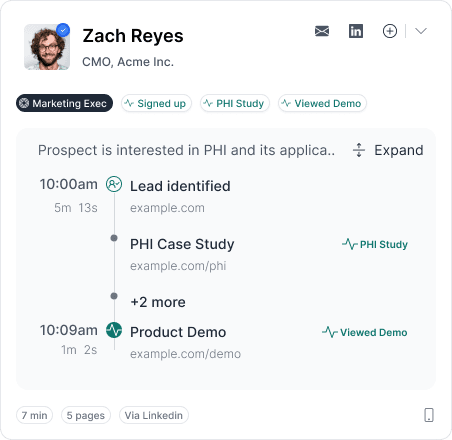
Task: Expand the +2 more timeline entries
Action: click(x=158, y=302)
